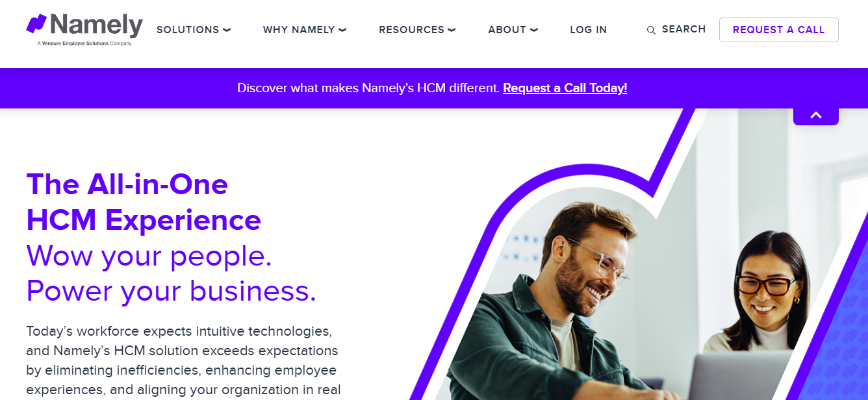Select the About menu item

[507, 30]
